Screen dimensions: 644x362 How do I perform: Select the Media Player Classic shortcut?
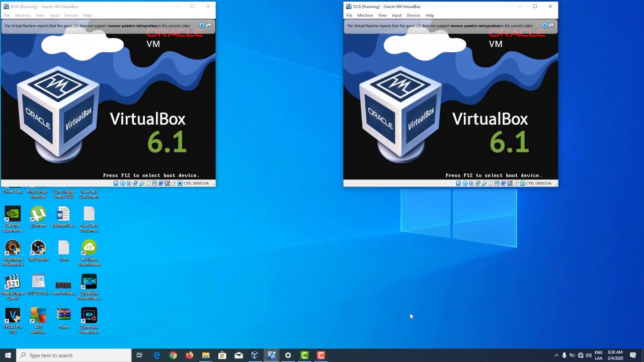[13, 287]
